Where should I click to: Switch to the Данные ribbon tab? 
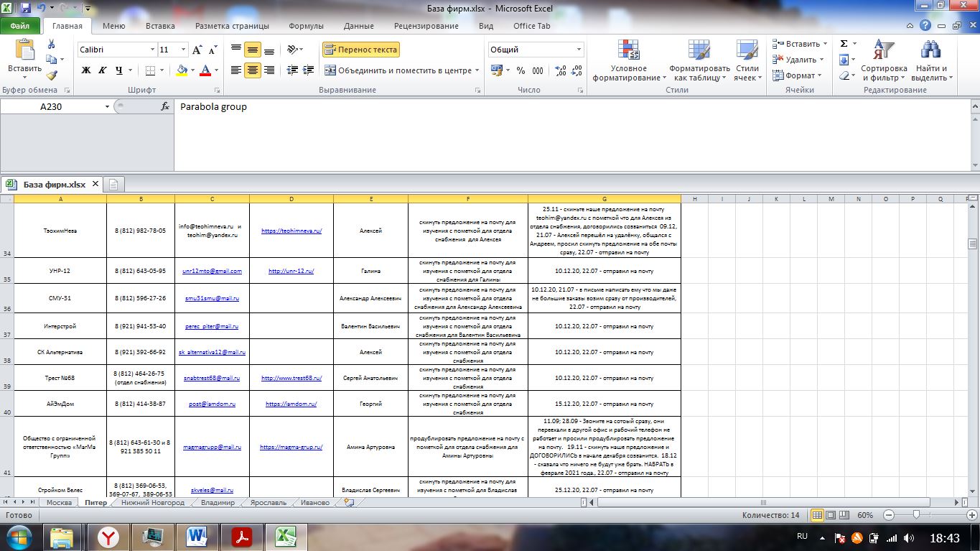coord(358,26)
